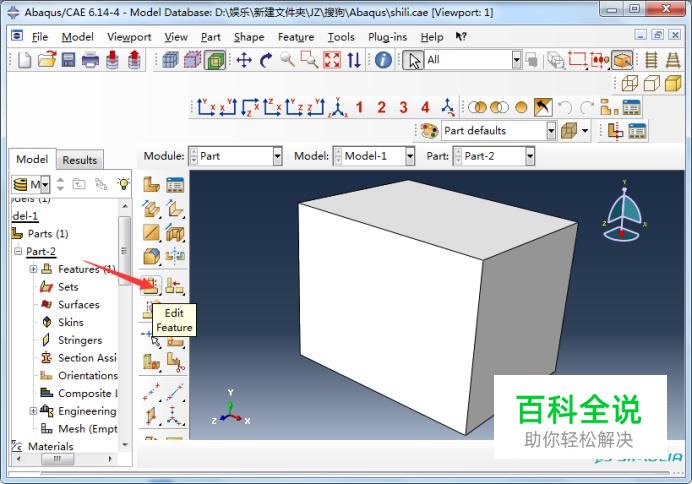
Task: Toggle wireframe render style cube
Action: pyautogui.click(x=629, y=83)
